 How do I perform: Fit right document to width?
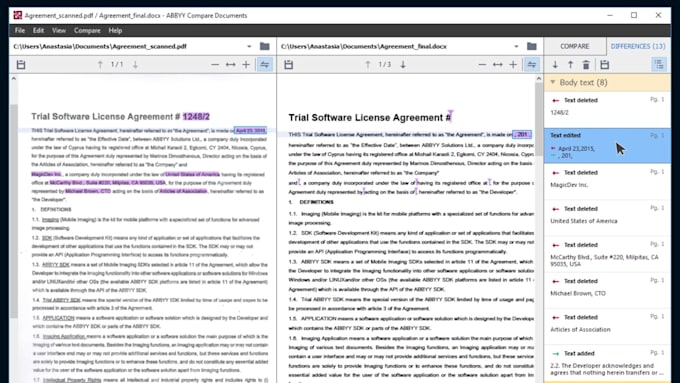tap(498, 65)
